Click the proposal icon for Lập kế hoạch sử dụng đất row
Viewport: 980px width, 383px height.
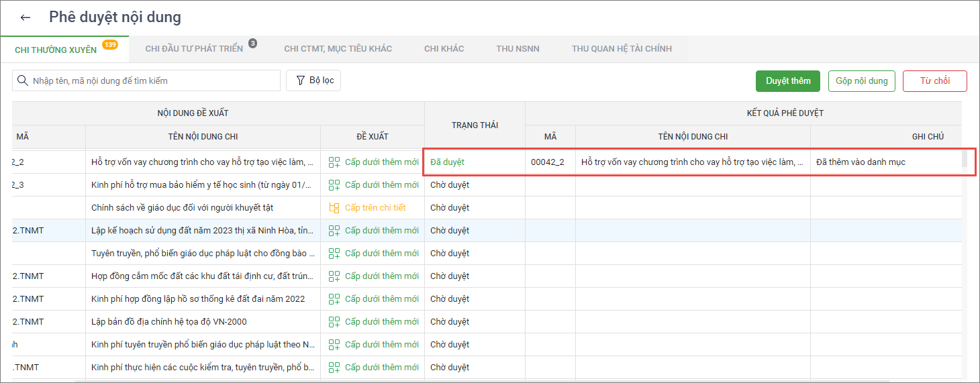[x=334, y=231]
